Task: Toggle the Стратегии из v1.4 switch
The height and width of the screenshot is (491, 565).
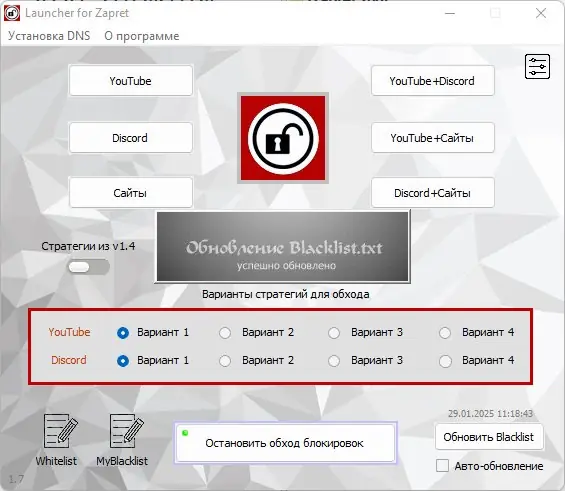Action: tap(89, 267)
